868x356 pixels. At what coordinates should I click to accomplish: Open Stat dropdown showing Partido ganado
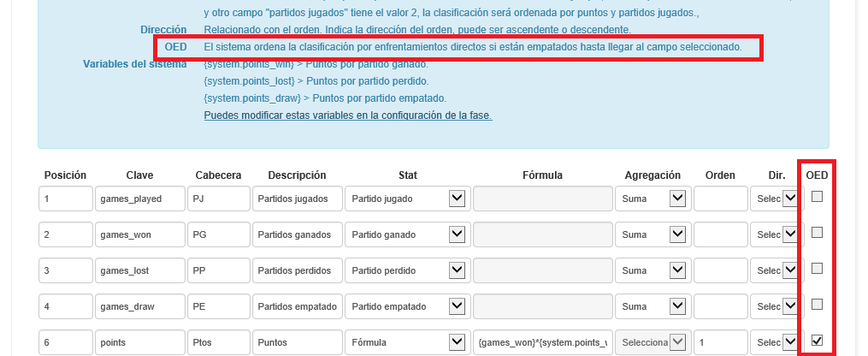pos(406,234)
